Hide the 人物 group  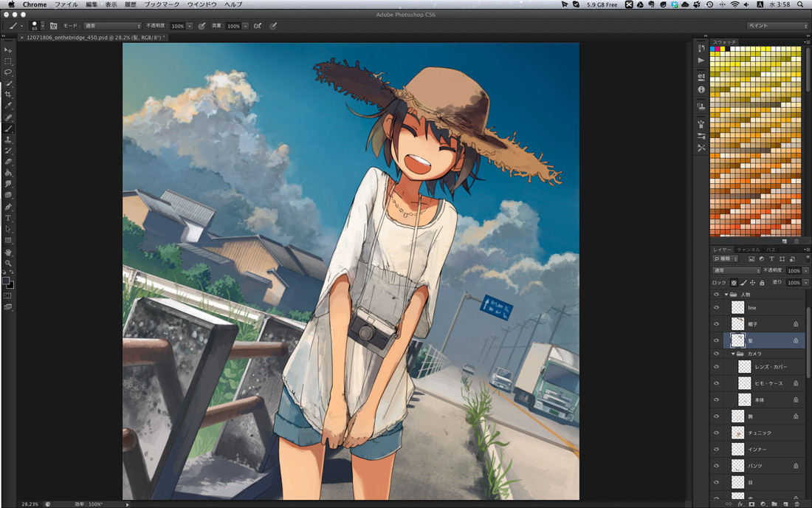[x=716, y=294]
